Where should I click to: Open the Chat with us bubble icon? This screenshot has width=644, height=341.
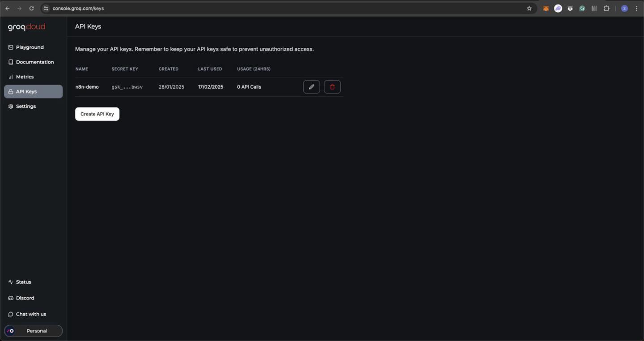pos(10,314)
